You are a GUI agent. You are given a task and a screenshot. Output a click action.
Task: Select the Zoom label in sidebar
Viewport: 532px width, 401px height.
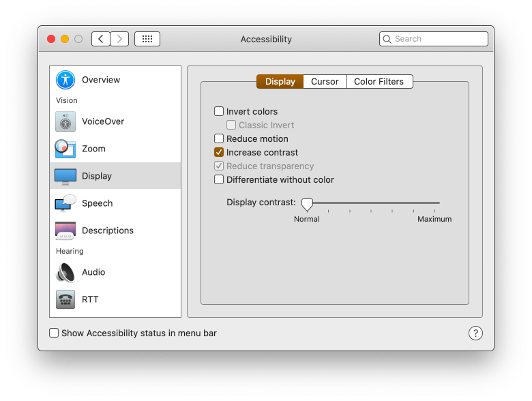tap(93, 149)
